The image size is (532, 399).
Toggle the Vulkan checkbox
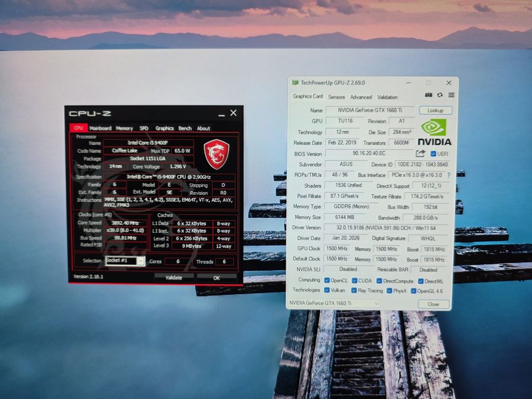pos(327,290)
